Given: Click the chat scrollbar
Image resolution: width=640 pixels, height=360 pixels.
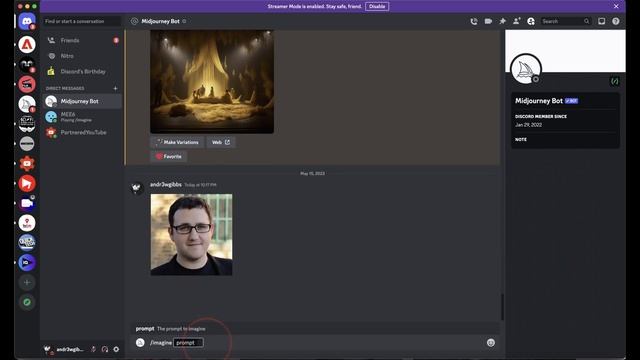Looking at the screenshot, I should 502,307.
